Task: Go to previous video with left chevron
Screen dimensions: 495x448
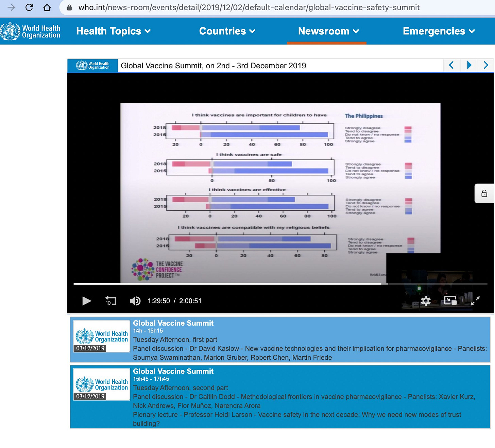Action: (451, 65)
